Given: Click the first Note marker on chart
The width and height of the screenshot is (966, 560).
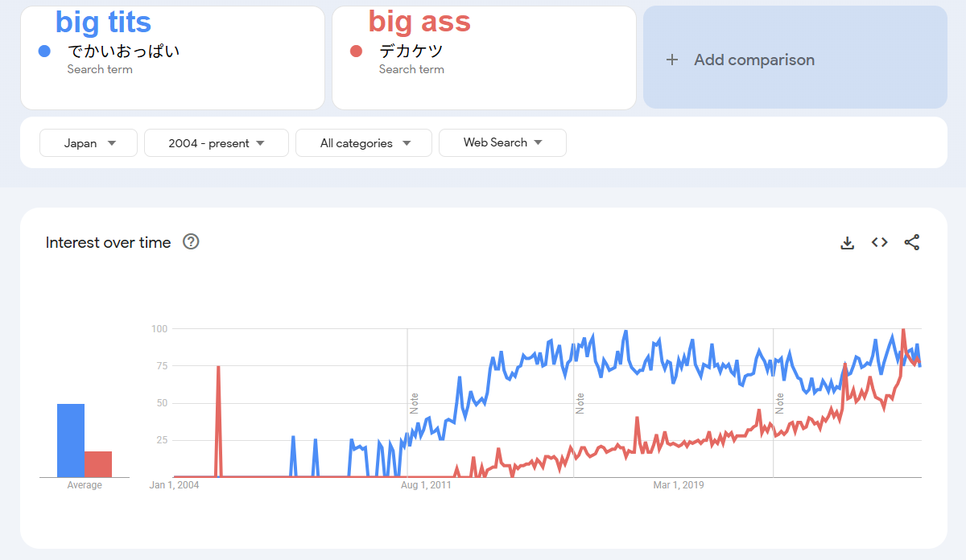Looking at the screenshot, I should tap(414, 403).
